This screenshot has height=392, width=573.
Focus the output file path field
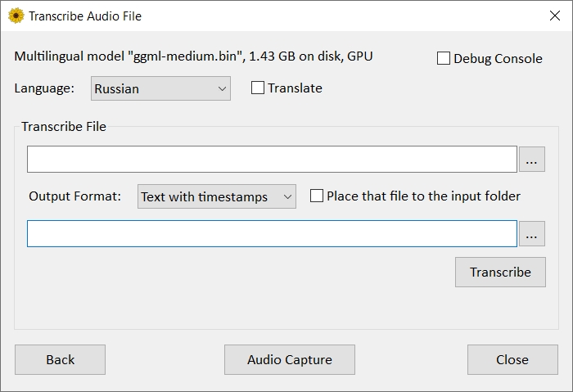pyautogui.click(x=273, y=234)
